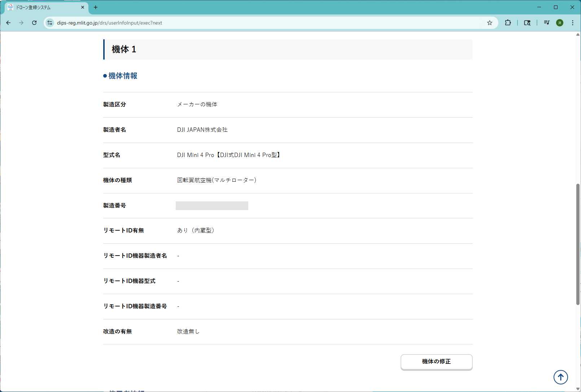The image size is (581, 392).
Task: Click the scrollbar up arrow
Action: point(578,35)
